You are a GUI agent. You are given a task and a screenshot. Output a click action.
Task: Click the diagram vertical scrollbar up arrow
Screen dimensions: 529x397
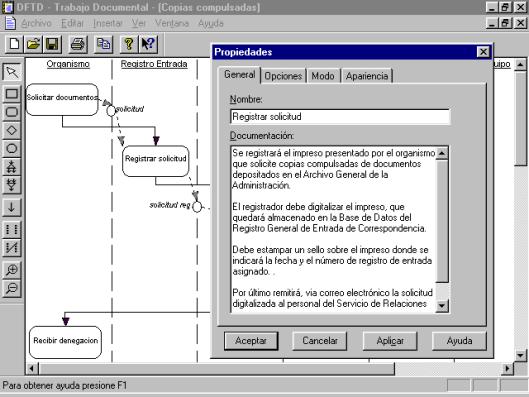click(520, 64)
